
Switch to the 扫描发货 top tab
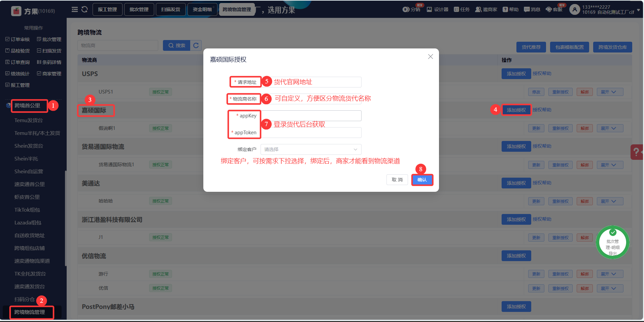171,9
